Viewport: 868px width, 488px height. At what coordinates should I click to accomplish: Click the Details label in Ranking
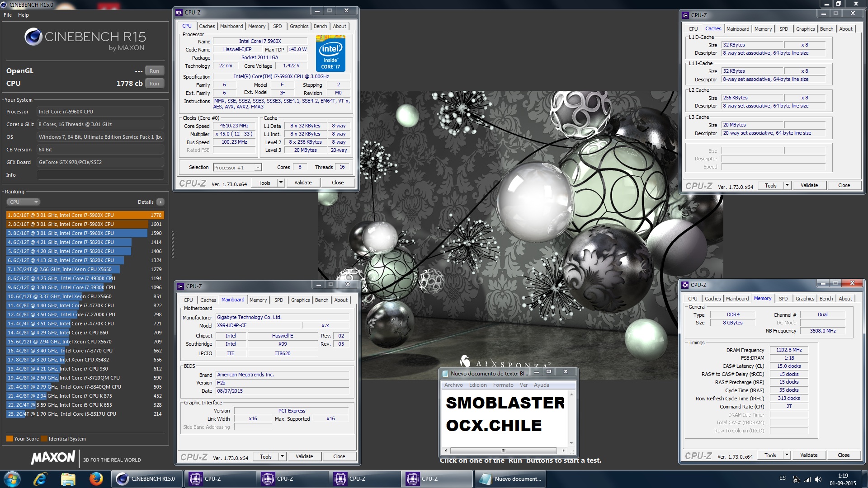coord(146,202)
